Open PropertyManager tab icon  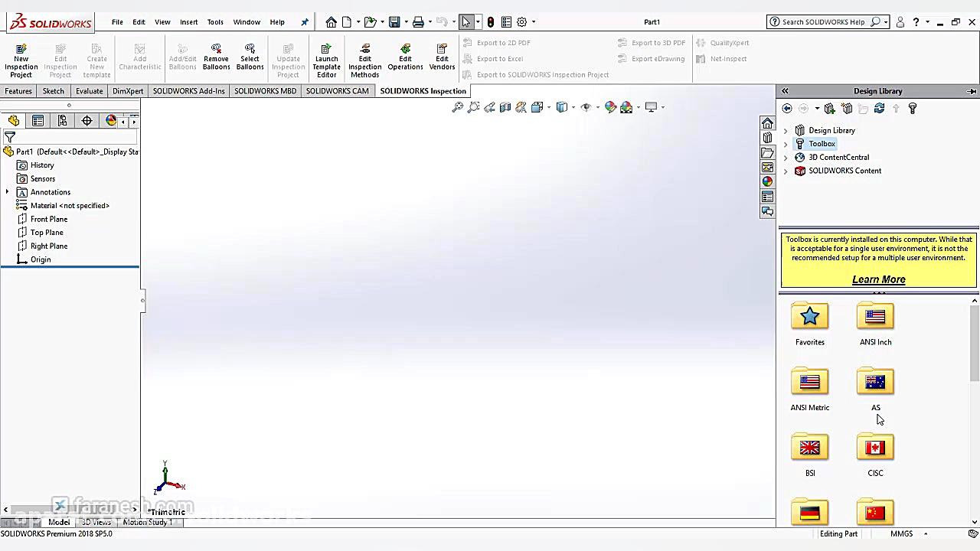pyautogui.click(x=38, y=121)
